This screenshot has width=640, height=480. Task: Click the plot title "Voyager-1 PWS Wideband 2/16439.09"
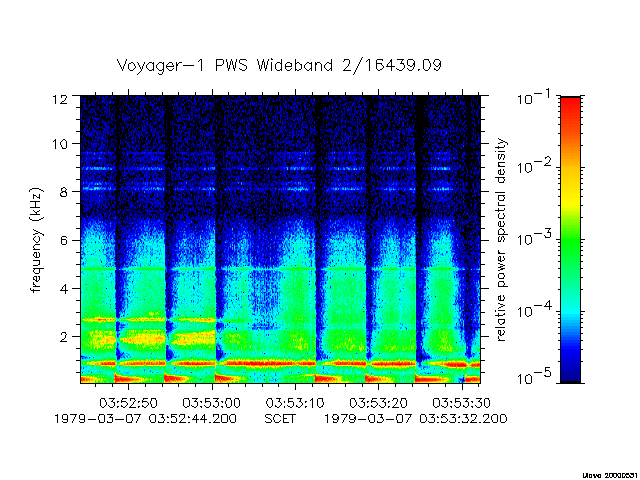(x=279, y=65)
